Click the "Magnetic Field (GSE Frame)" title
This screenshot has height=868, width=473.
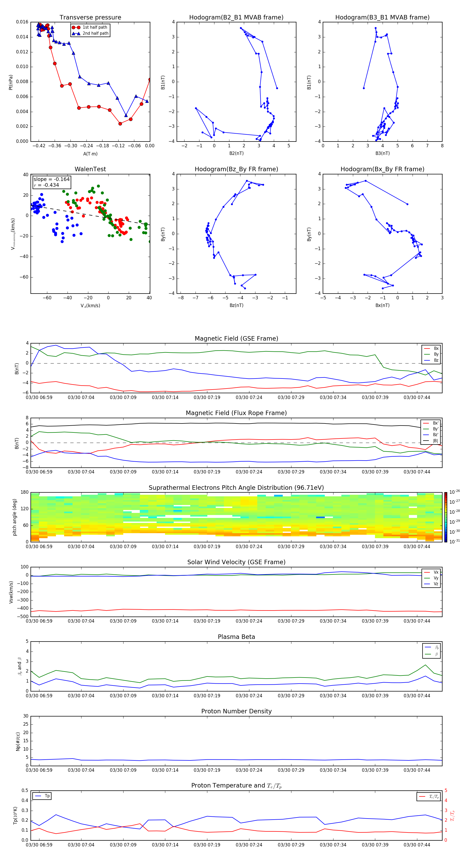(236, 339)
